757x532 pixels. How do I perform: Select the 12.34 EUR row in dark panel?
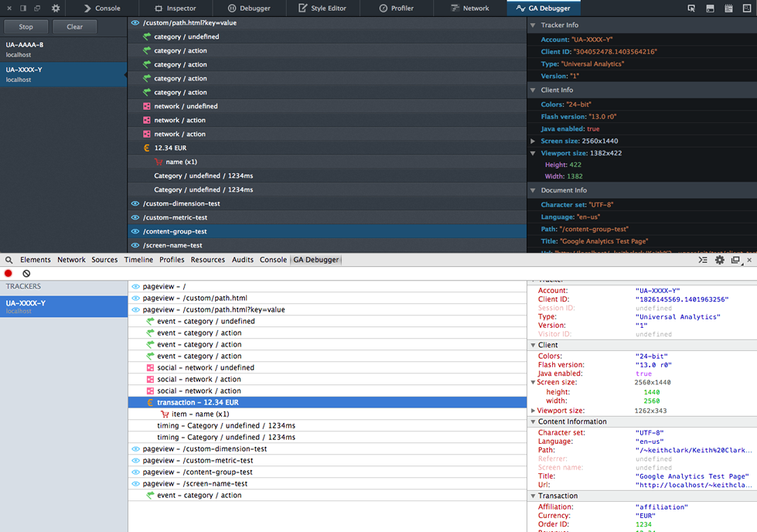(327, 148)
